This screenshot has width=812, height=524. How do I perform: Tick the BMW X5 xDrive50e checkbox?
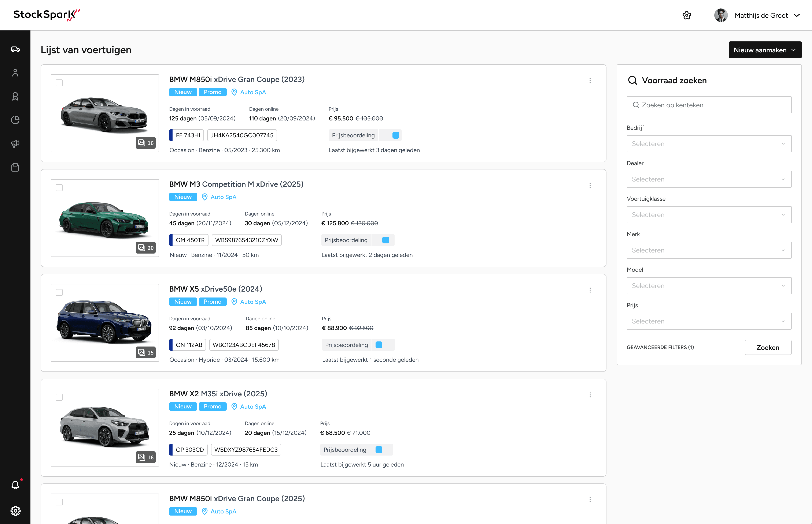tap(59, 292)
